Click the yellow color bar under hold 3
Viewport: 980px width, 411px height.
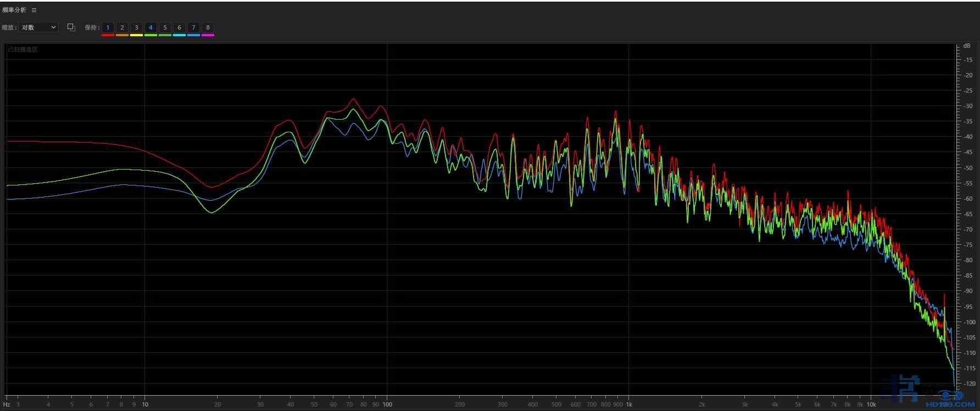pyautogui.click(x=136, y=35)
